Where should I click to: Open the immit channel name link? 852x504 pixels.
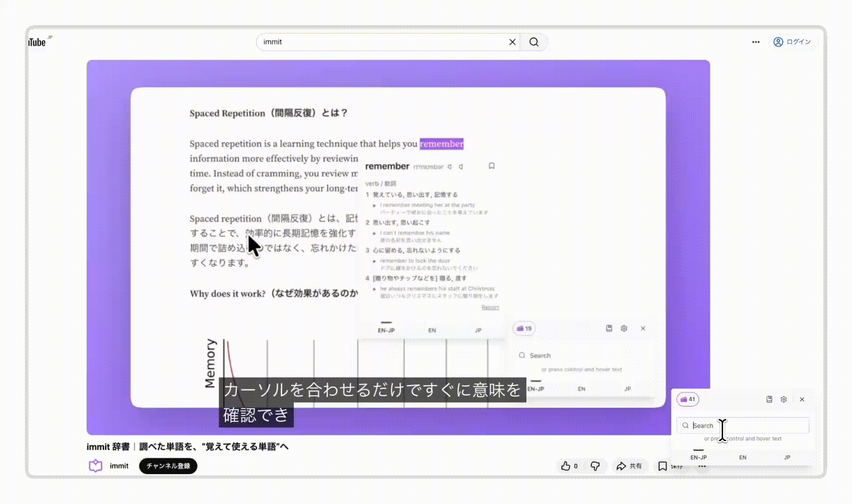click(119, 466)
